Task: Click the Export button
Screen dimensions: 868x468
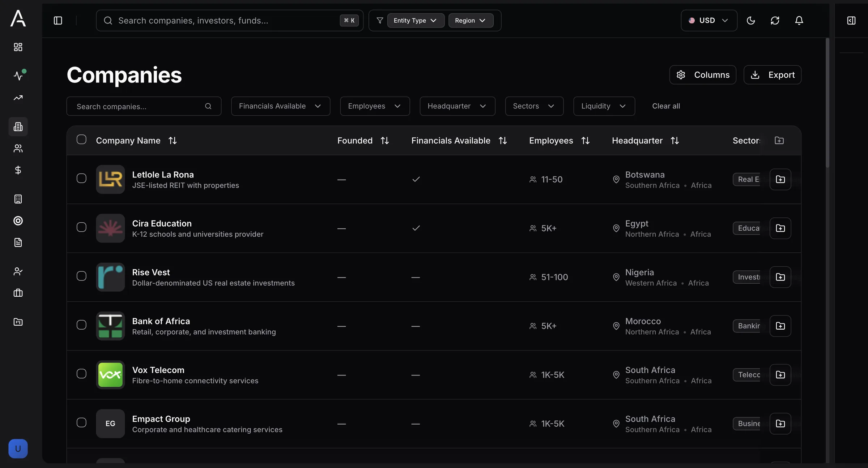Action: (x=773, y=75)
